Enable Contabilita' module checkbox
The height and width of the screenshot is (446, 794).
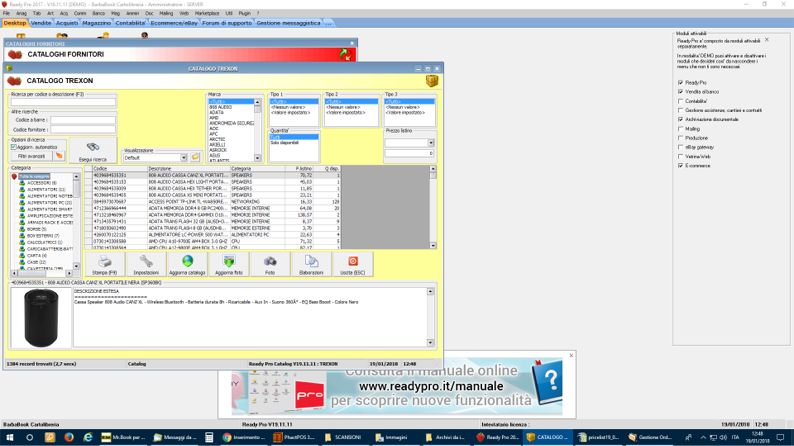681,101
